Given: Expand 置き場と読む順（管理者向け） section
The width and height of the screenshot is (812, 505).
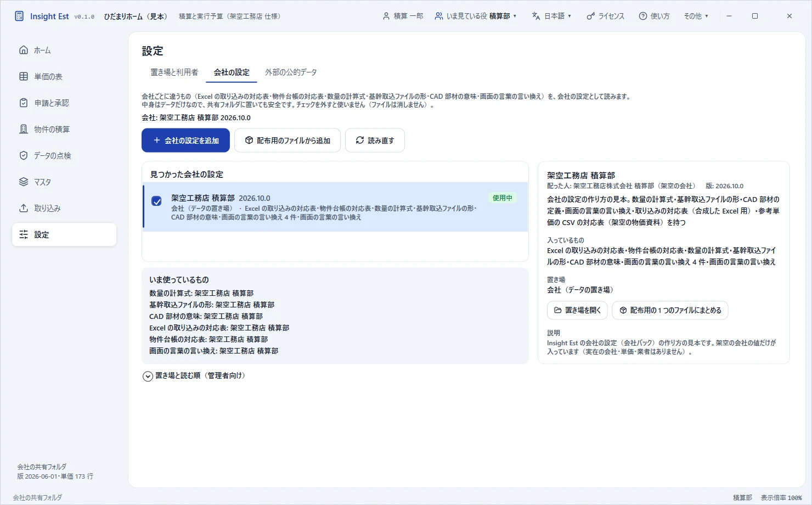Looking at the screenshot, I should (194, 375).
